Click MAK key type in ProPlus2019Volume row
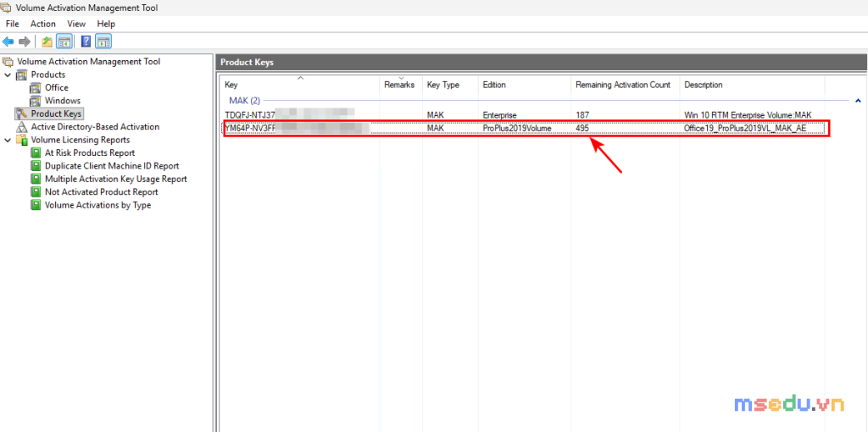The height and width of the screenshot is (432, 868). 435,128
